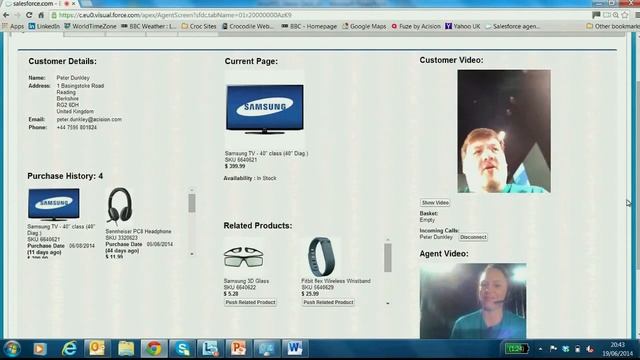Image resolution: width=640 pixels, height=360 pixels.
Task: Click the Samsung TV current page image
Action: [264, 109]
